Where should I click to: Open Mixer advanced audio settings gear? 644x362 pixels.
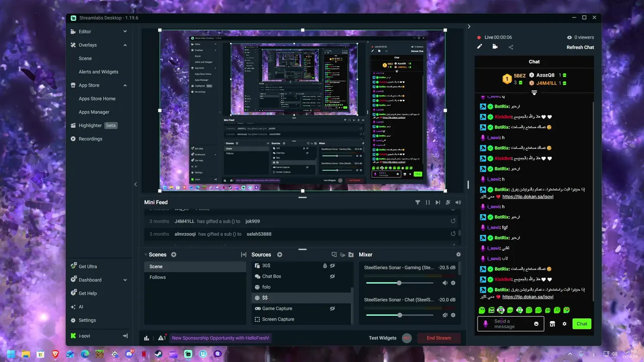tap(458, 255)
